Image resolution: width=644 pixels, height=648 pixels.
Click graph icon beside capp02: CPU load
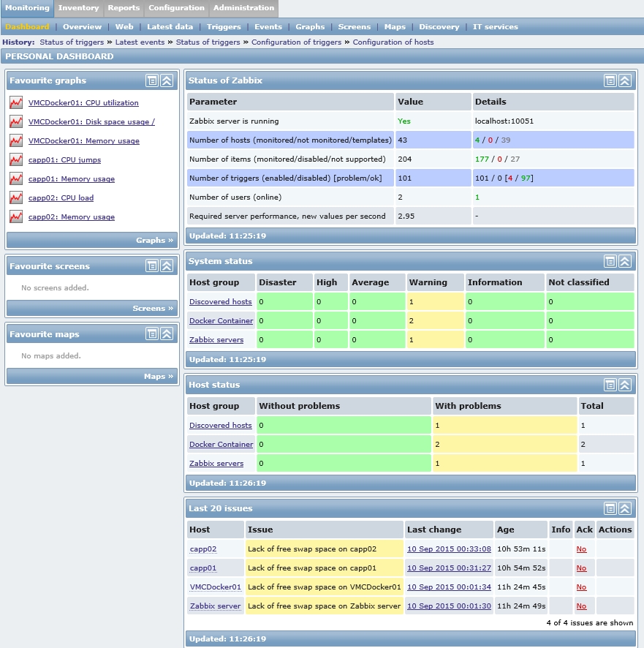(x=16, y=197)
